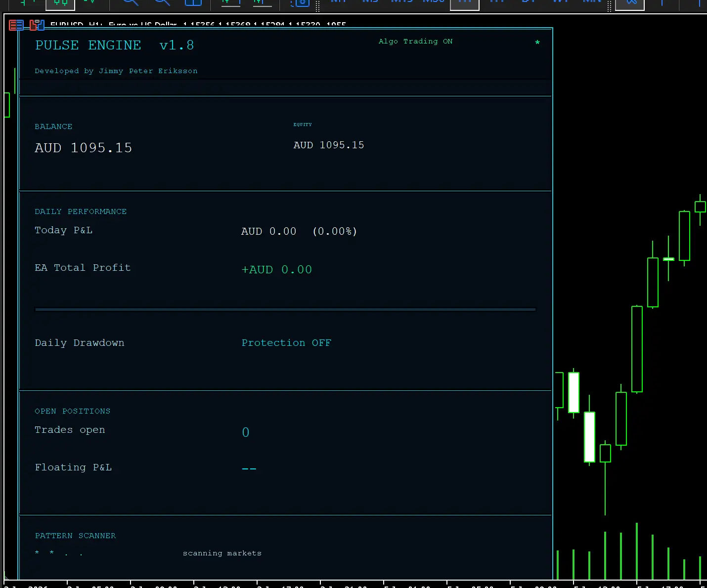Click the star indicator beside Algo Trading ON
This screenshot has width=707, height=588.
(x=537, y=43)
